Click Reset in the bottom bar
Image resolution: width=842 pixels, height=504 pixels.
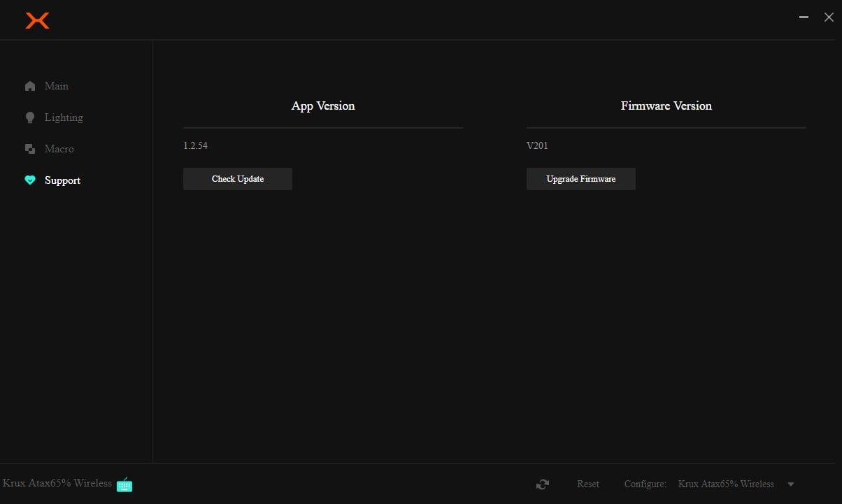pyautogui.click(x=588, y=484)
